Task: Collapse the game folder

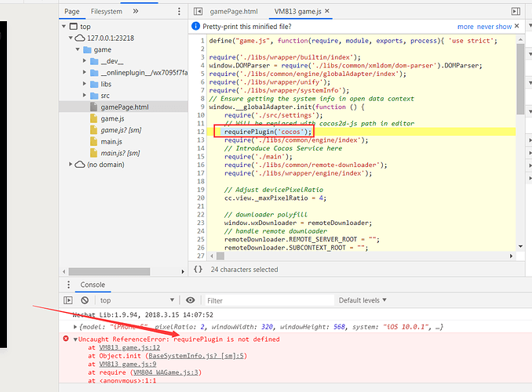Action: pyautogui.click(x=78, y=49)
